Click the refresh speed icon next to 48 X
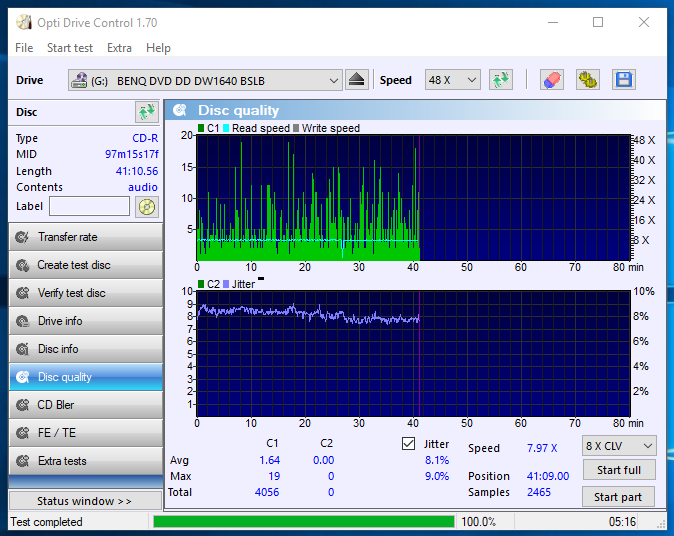The height and width of the screenshot is (536, 674). pos(501,80)
